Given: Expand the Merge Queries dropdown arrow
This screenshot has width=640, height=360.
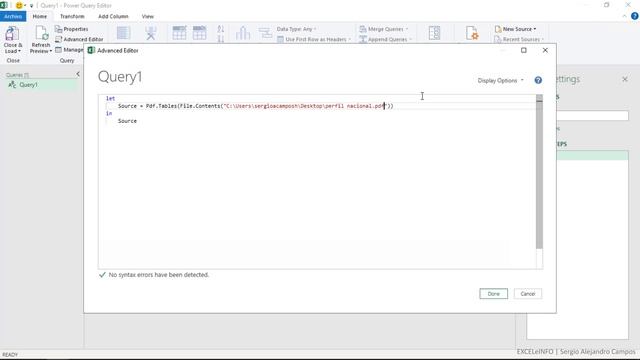Looking at the screenshot, I should (407, 29).
